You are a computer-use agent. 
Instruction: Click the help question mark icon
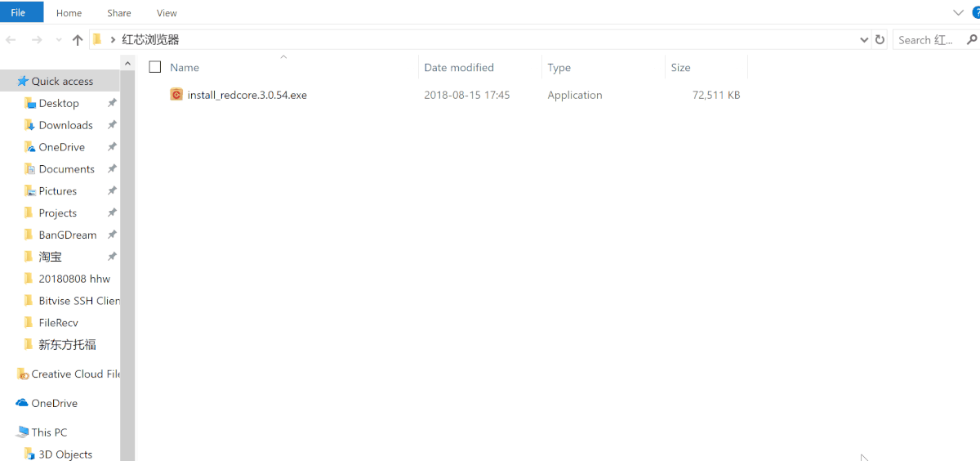tap(976, 12)
